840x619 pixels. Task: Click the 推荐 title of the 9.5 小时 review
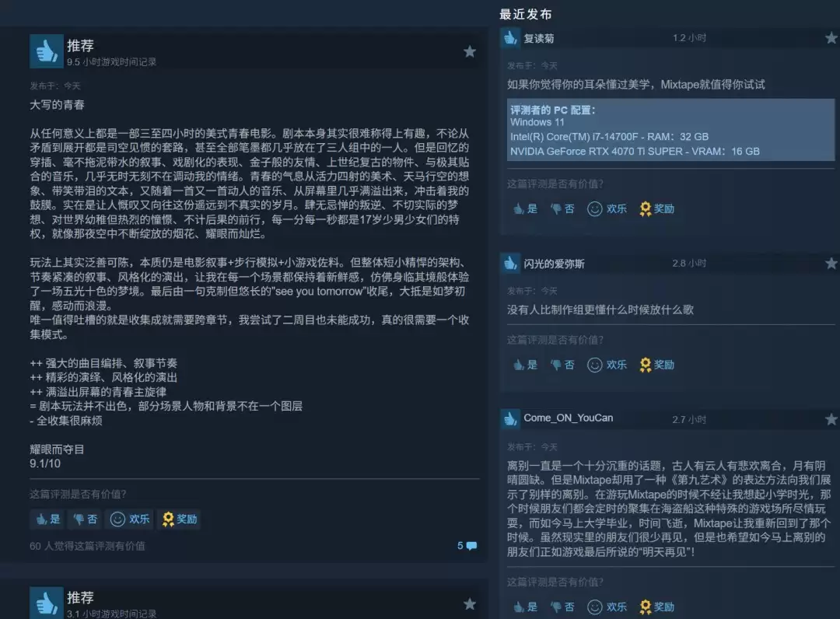coord(80,46)
